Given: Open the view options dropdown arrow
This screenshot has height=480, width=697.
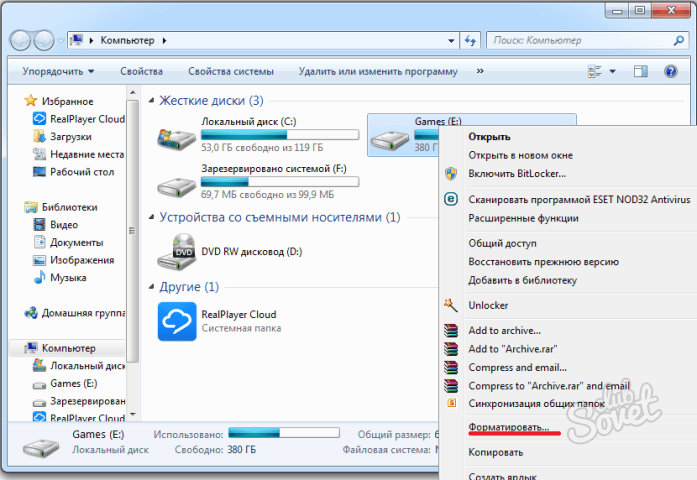Looking at the screenshot, I should 613,72.
